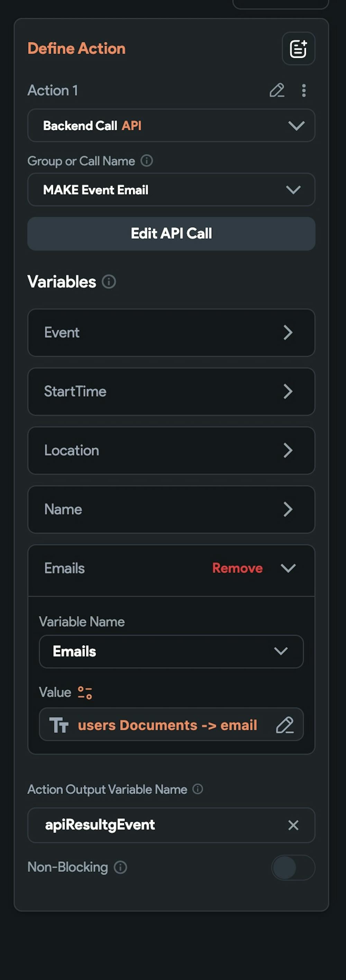Click the variable options icon beside Value
This screenshot has width=346, height=980.
(85, 692)
